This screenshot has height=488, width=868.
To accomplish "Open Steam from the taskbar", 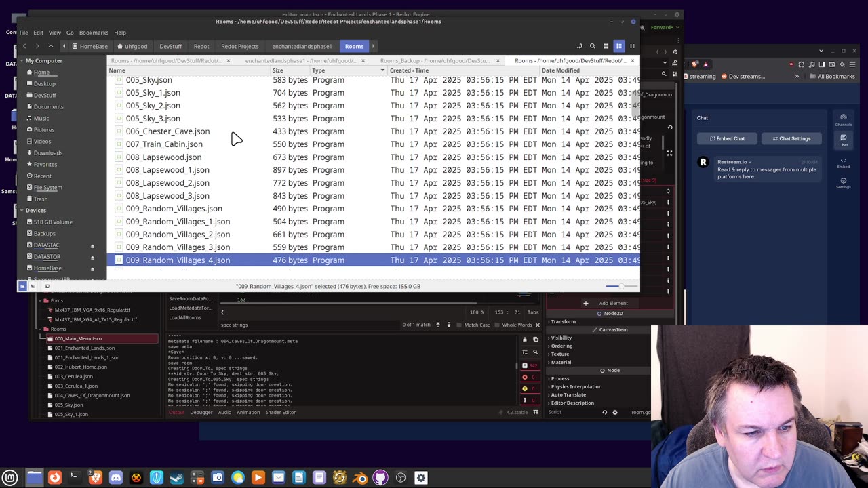I will click(x=177, y=478).
